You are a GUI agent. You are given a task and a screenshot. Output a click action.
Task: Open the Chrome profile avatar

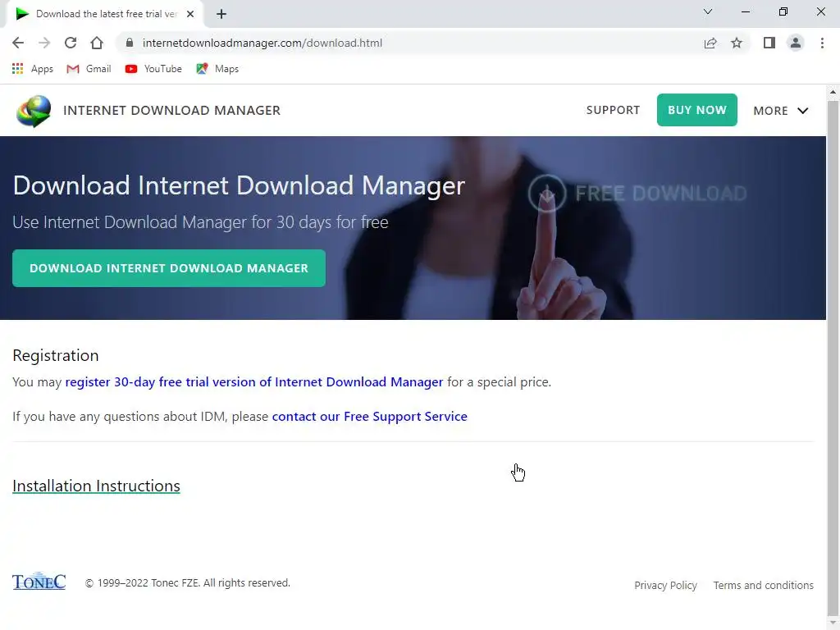click(x=796, y=43)
